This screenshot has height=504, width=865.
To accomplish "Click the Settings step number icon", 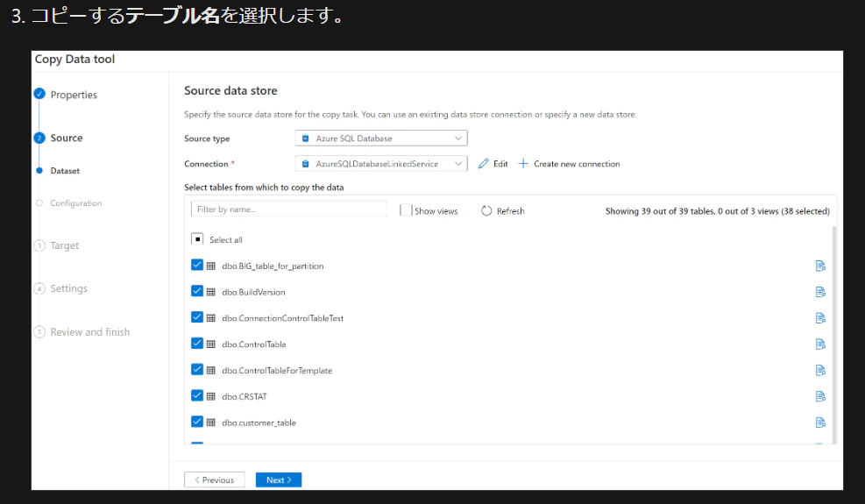I will (x=39, y=288).
